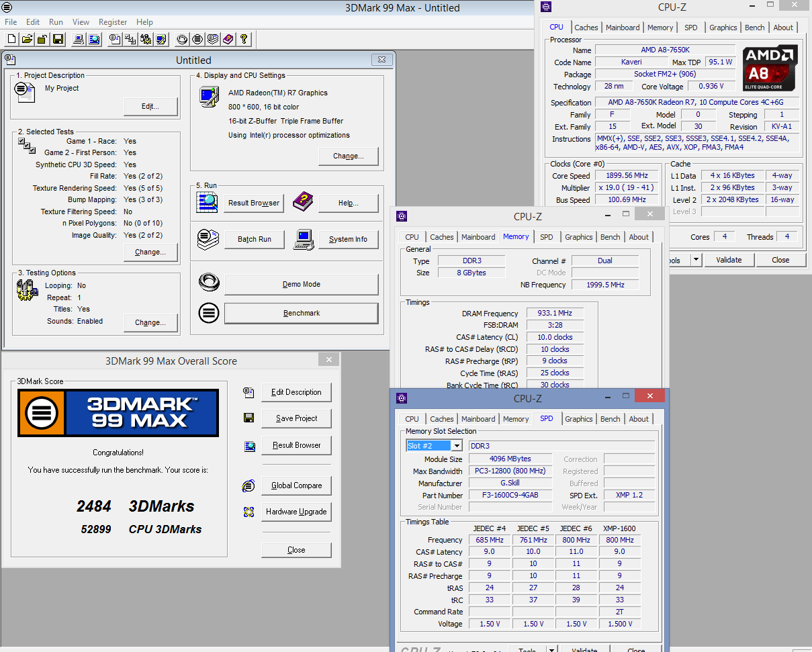Click the Batch Run button
Screen dimensions: 812x652
click(x=254, y=240)
